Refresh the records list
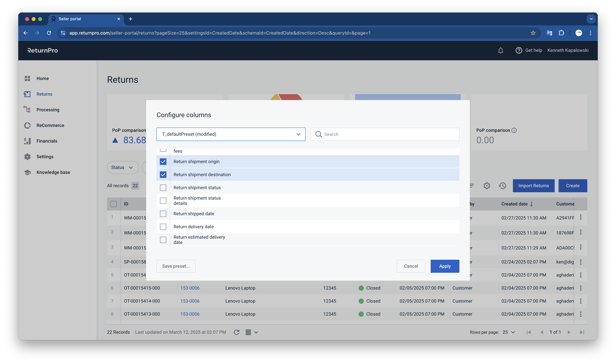616x364 pixels. pyautogui.click(x=236, y=332)
